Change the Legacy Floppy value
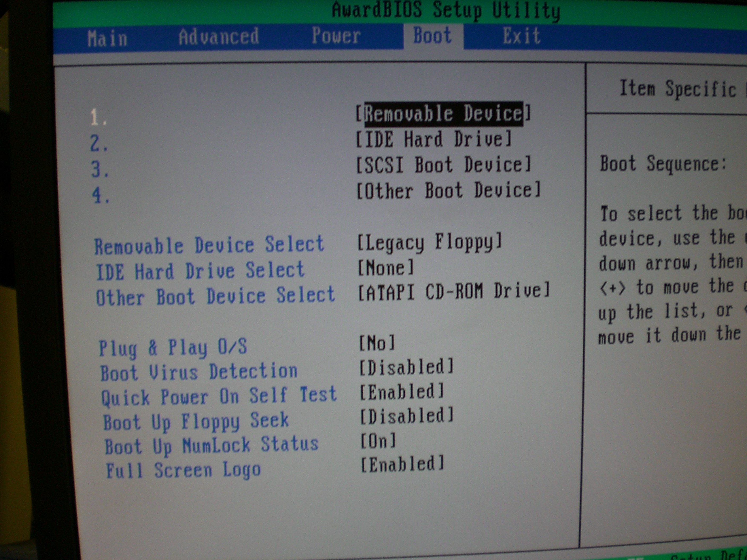 pyautogui.click(x=430, y=242)
